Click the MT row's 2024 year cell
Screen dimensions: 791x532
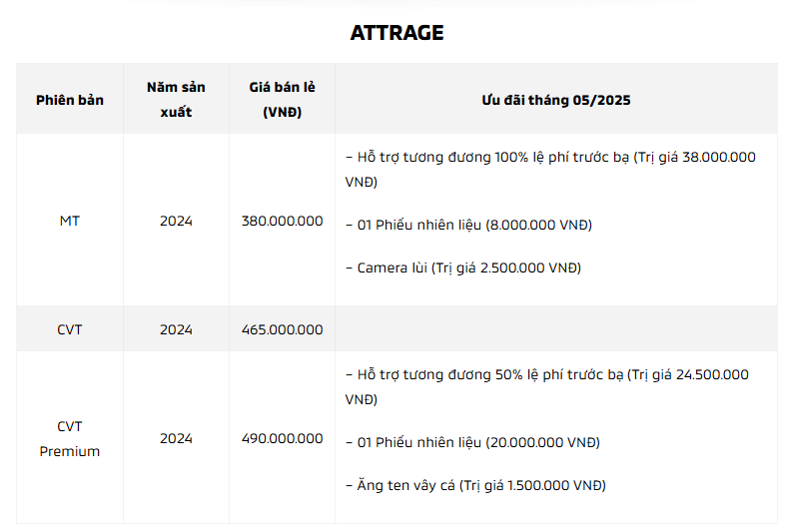click(x=176, y=221)
